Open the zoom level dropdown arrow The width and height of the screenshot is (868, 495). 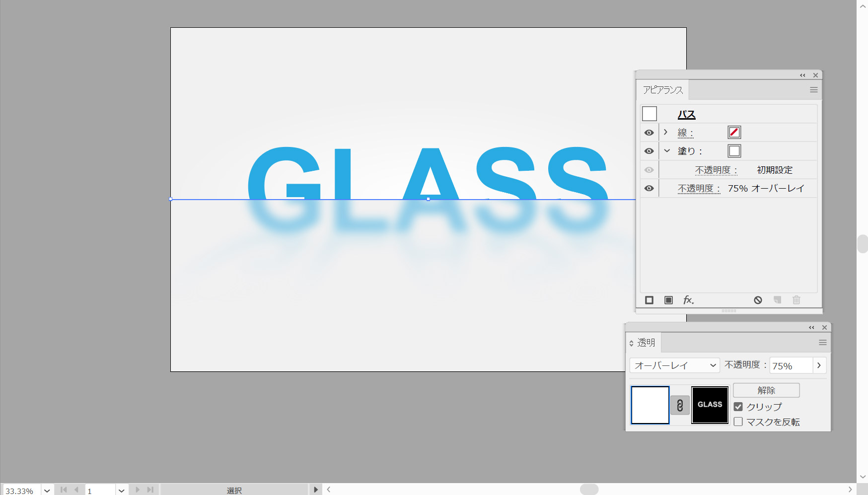click(x=47, y=490)
